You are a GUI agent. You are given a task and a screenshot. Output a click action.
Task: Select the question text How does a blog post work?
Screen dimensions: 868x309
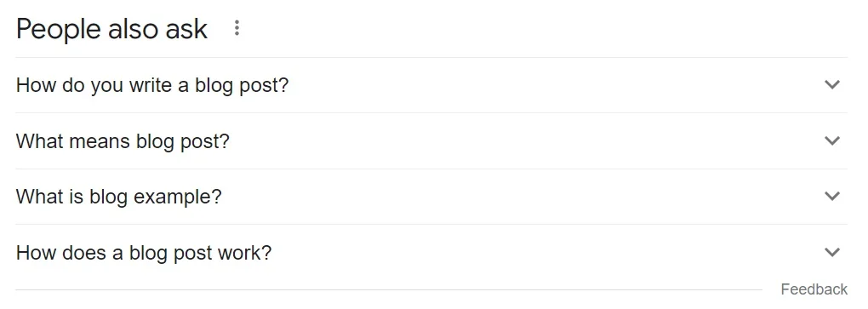[x=144, y=253]
